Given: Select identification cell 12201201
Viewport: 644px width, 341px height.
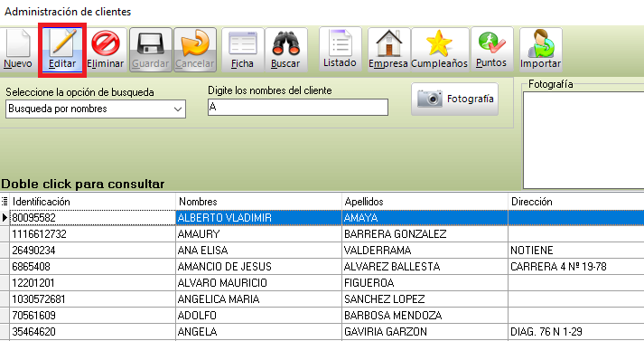Looking at the screenshot, I should click(92, 283).
